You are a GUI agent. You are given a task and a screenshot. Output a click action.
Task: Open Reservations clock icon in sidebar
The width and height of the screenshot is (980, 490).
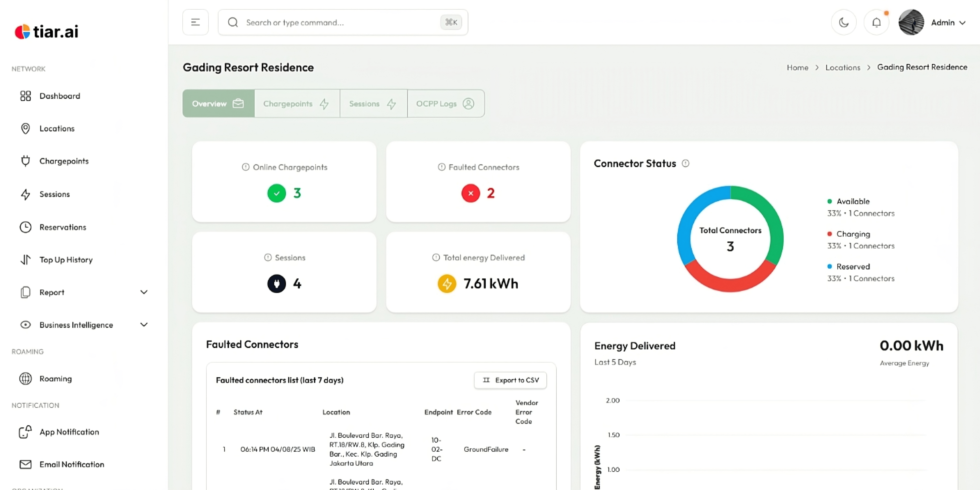(26, 227)
